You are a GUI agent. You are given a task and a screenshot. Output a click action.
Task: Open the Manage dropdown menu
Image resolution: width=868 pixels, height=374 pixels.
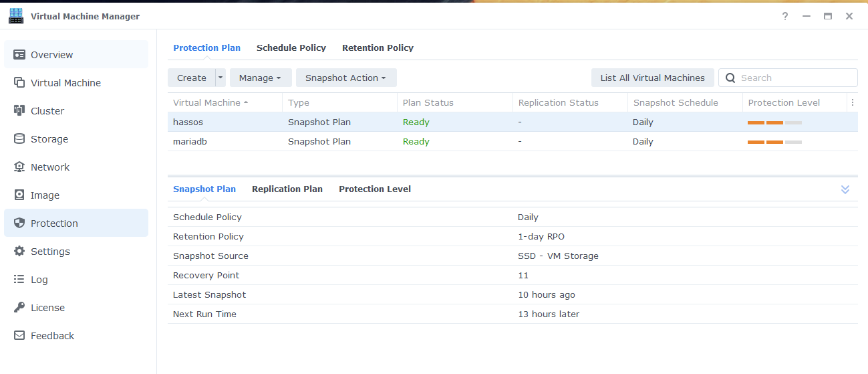(261, 78)
